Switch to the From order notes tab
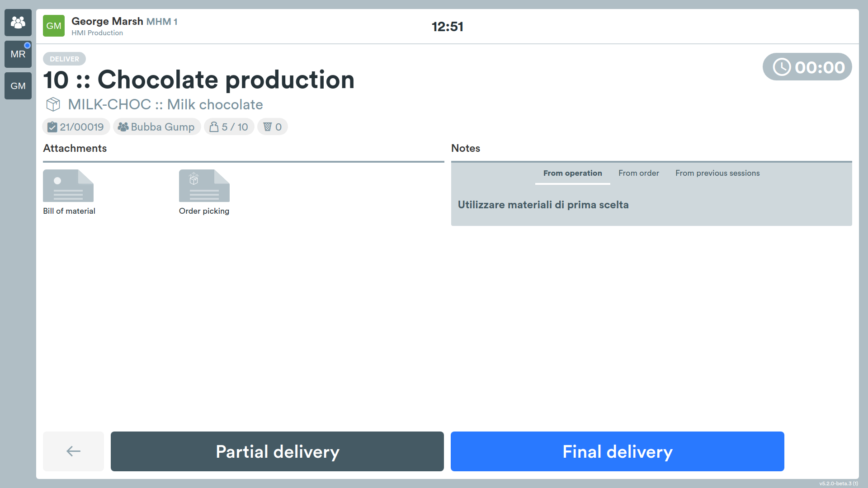 point(638,174)
